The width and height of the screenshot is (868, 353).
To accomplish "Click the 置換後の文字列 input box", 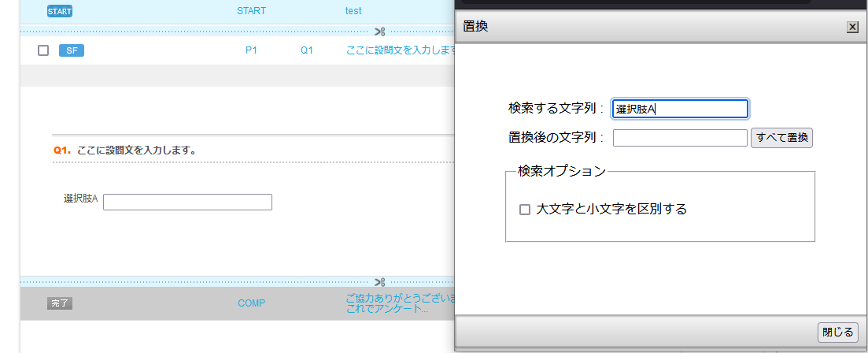I will pos(680,138).
